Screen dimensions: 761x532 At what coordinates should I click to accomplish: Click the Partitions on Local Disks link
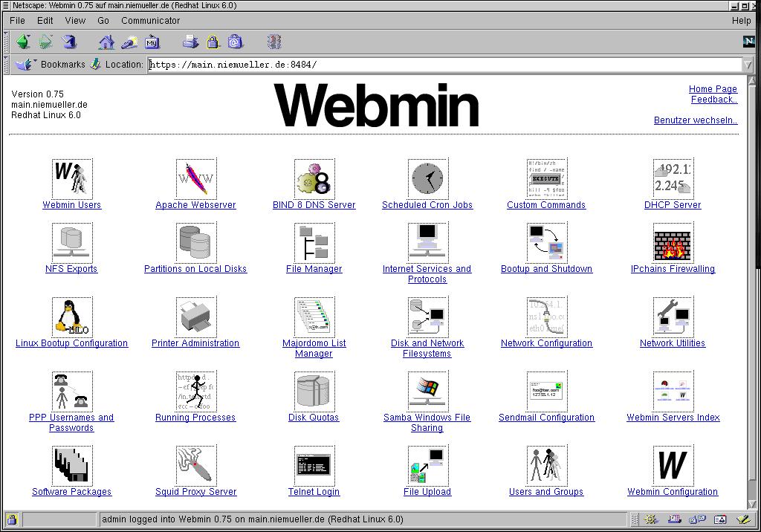195,268
